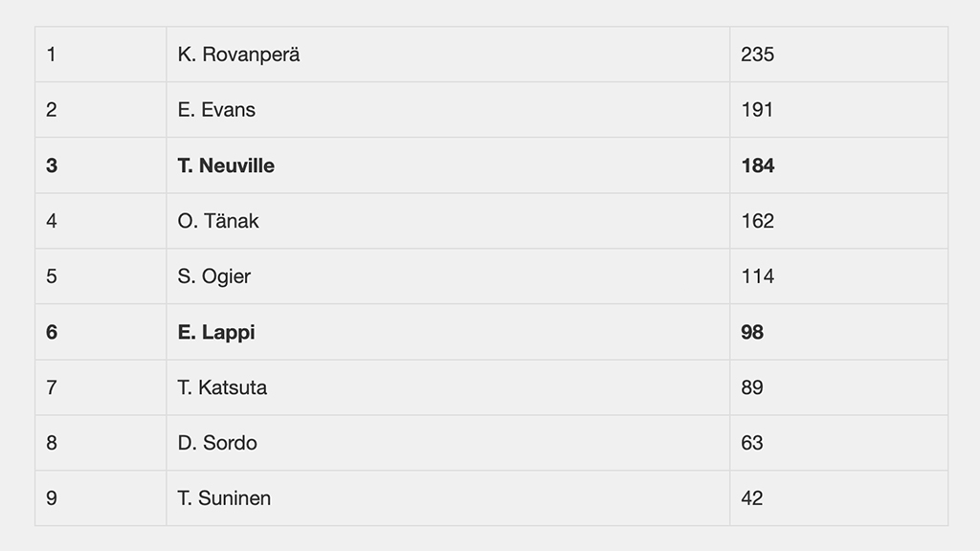980x551 pixels.
Task: Click the S. Ogier driver name
Action: pos(213,276)
